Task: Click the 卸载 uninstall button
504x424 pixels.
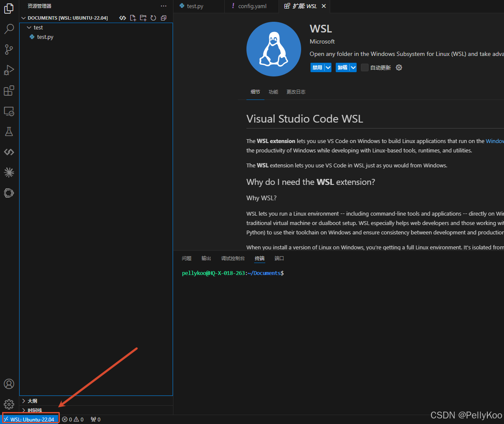Action: point(343,67)
